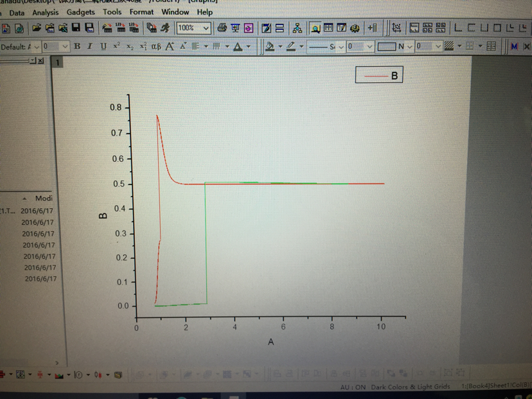Image resolution: width=532 pixels, height=399 pixels.
Task: Expand the fill pattern dropdown arrow
Action: (x=460, y=46)
